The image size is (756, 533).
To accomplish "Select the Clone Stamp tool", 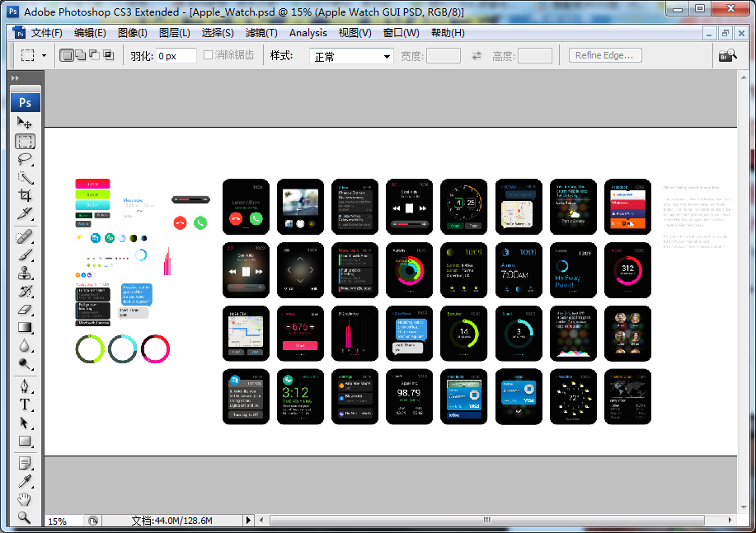I will pyautogui.click(x=25, y=273).
